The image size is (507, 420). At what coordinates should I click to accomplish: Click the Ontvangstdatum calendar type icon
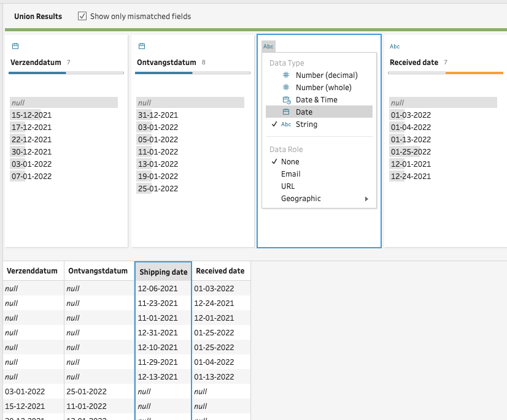coord(142,46)
